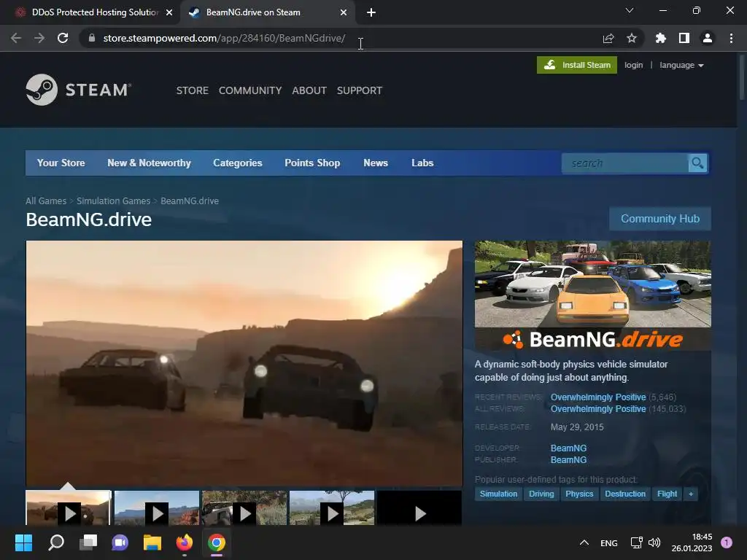Toggle browser side panel icon

pos(684,38)
